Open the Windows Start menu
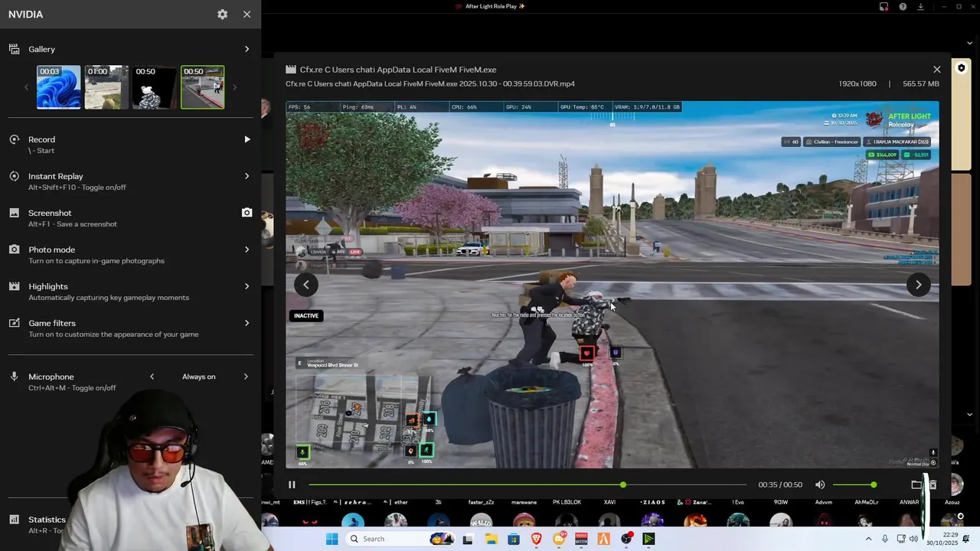This screenshot has height=551, width=980. pyautogui.click(x=332, y=539)
